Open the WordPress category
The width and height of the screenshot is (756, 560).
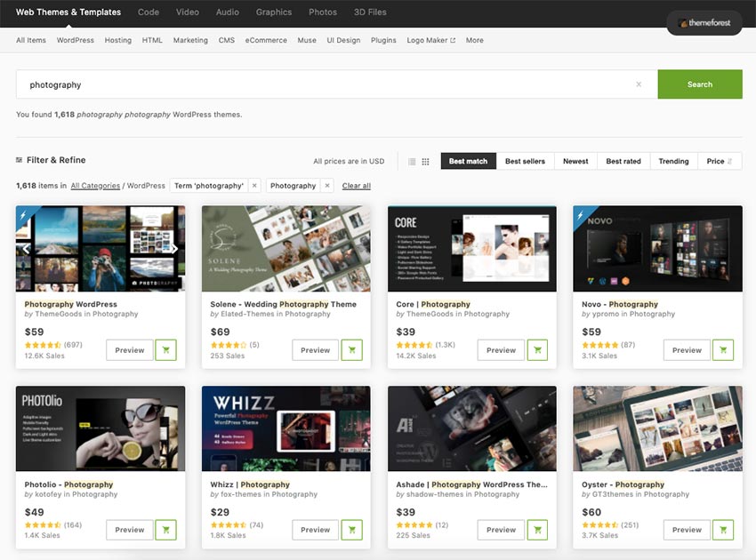tap(76, 40)
